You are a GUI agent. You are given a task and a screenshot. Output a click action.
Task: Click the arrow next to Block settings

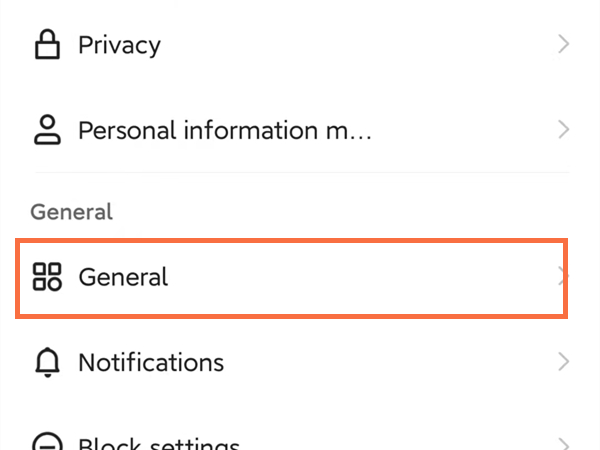point(564,443)
